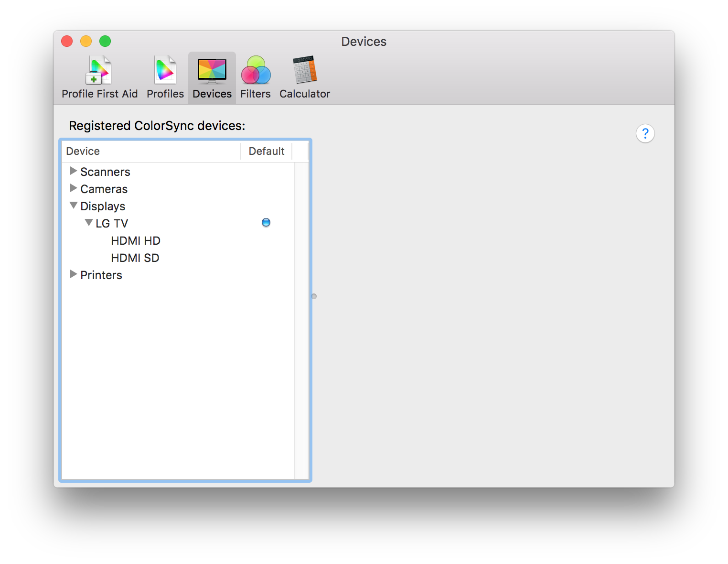The height and width of the screenshot is (564, 728).
Task: Zoom the window with green button
Action: [105, 41]
